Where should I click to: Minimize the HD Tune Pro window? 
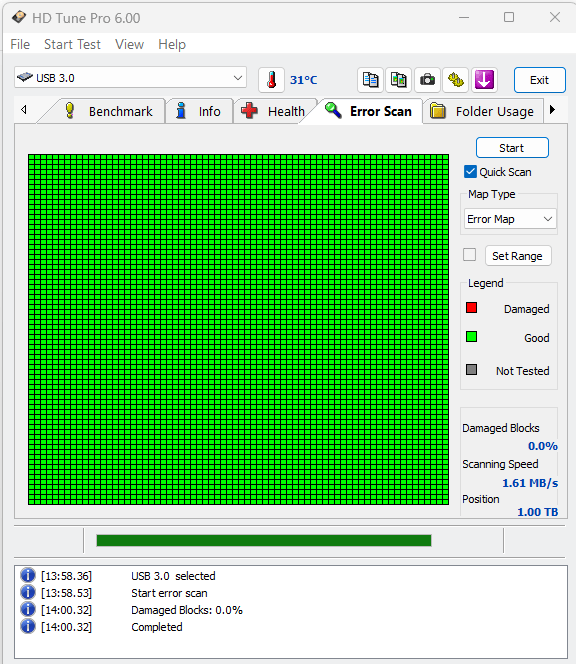coord(464,17)
